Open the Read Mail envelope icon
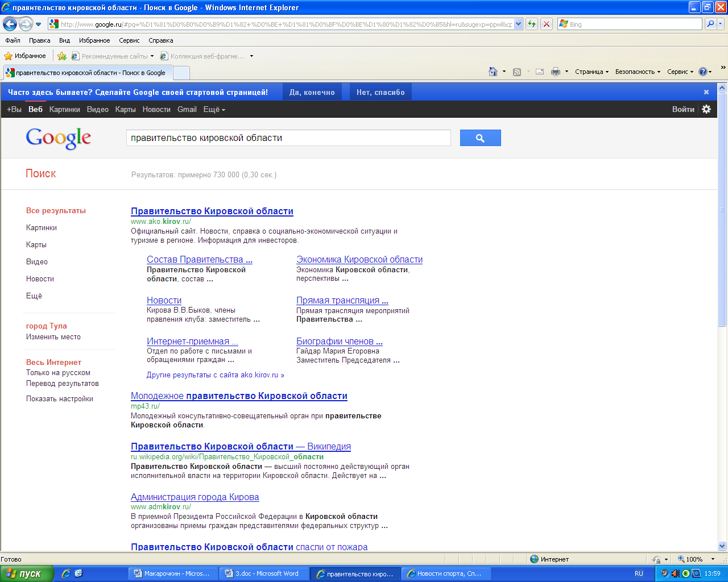The width and height of the screenshot is (728, 582). pyautogui.click(x=540, y=72)
